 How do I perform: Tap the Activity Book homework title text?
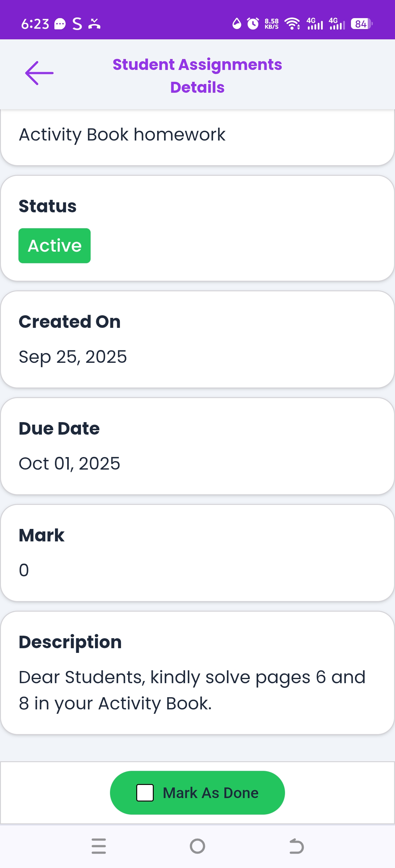(122, 135)
